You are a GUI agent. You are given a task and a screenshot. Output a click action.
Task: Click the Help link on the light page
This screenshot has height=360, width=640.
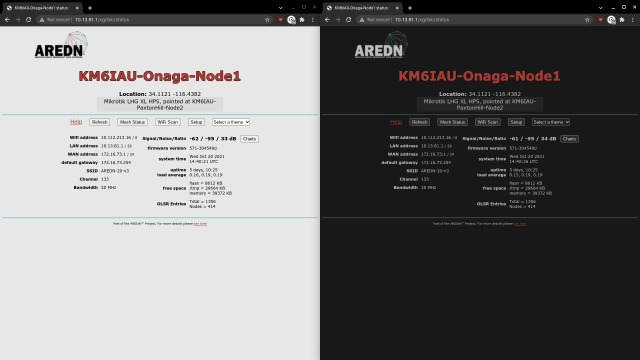[x=76, y=122]
